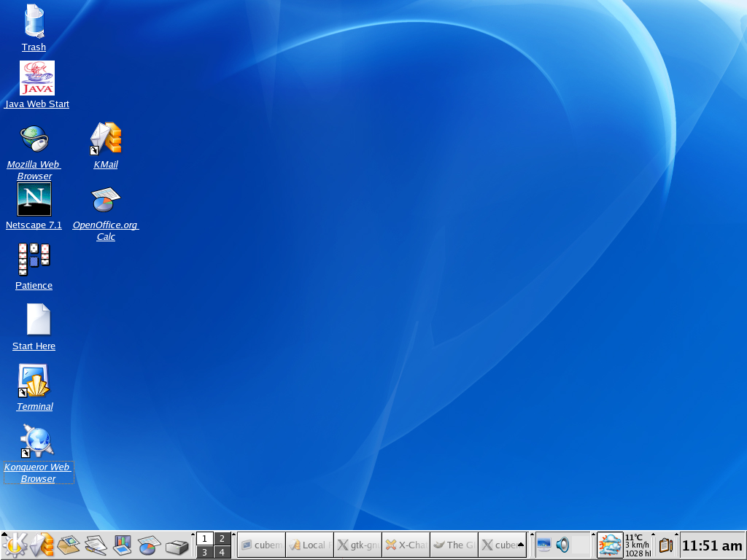Launch the Java Web Start desktop icon

click(x=37, y=78)
